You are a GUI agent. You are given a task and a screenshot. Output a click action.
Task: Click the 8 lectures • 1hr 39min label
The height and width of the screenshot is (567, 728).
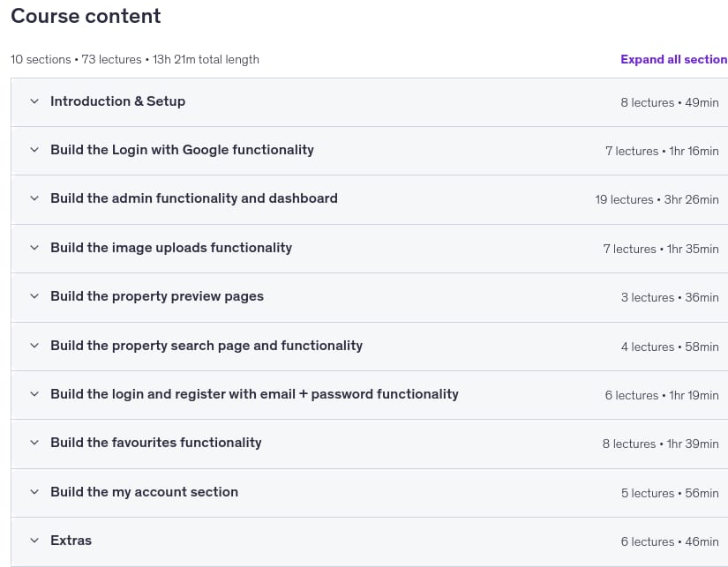pyautogui.click(x=661, y=444)
